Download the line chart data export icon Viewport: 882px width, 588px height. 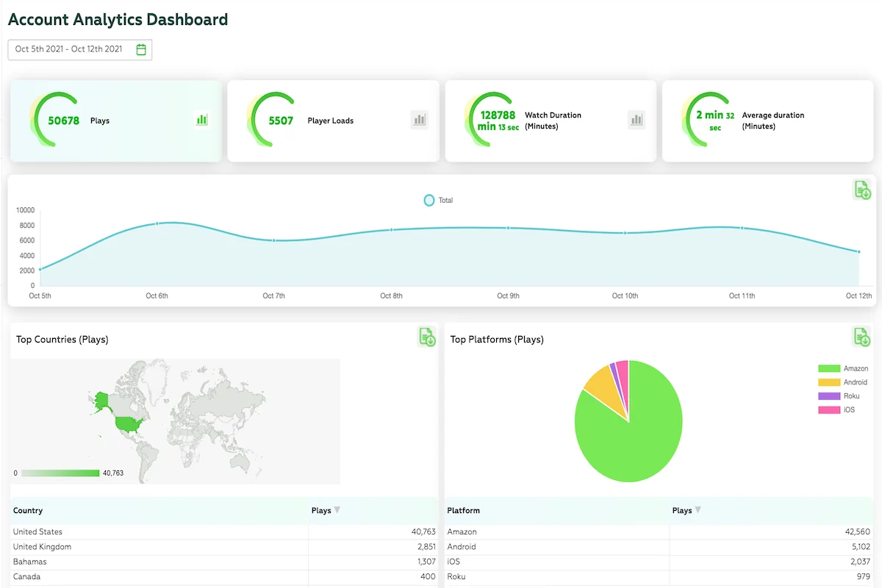click(x=862, y=190)
